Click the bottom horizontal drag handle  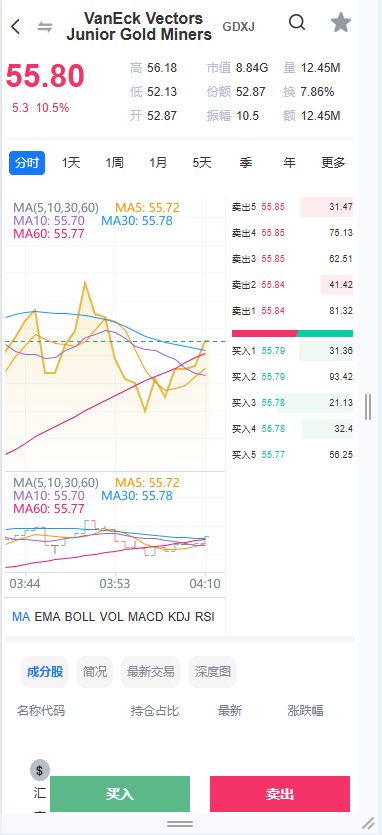[180, 824]
